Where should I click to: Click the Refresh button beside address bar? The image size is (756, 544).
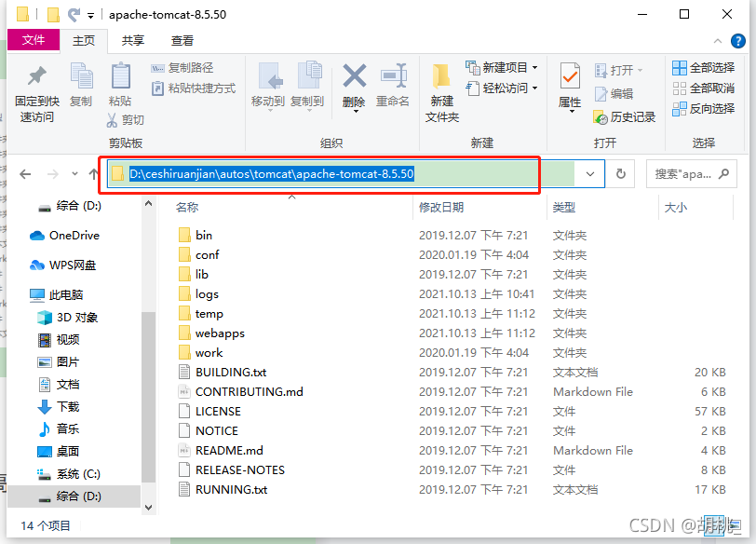click(621, 173)
